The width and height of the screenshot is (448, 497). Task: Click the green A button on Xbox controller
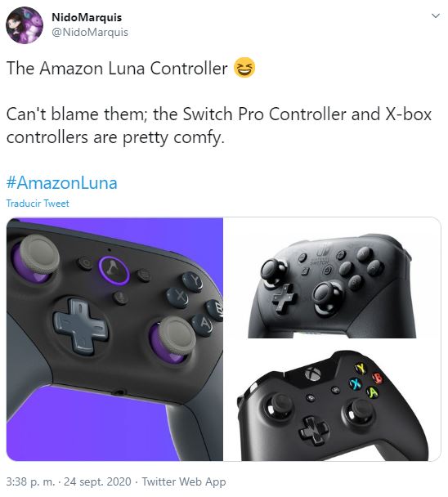point(374,392)
